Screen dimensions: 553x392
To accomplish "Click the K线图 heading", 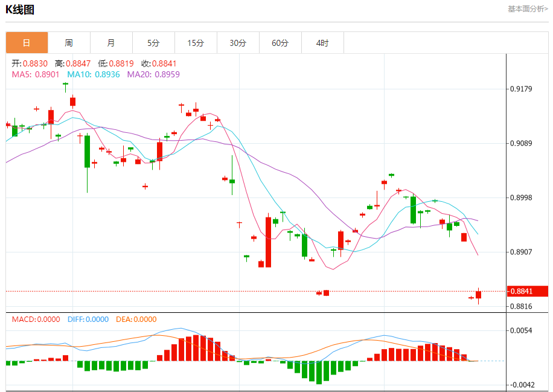I will point(20,10).
